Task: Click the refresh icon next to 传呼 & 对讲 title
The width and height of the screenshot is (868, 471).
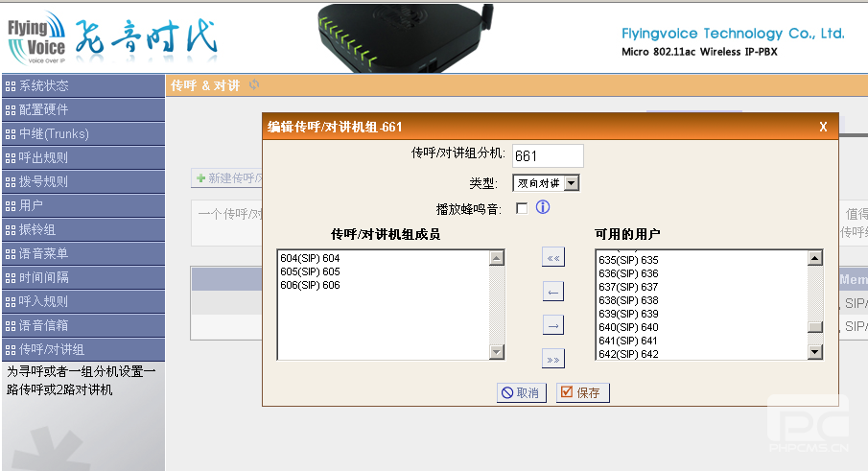Action: point(254,85)
